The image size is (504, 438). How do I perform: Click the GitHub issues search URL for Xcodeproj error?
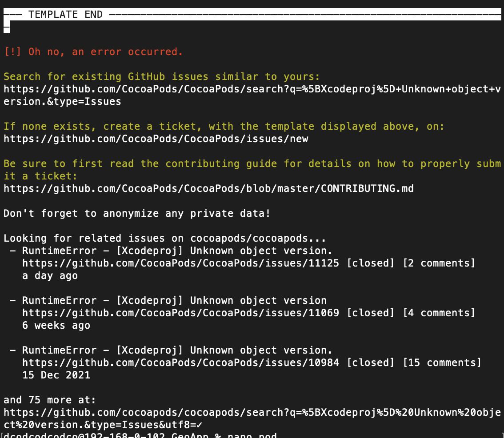[x=252, y=96]
